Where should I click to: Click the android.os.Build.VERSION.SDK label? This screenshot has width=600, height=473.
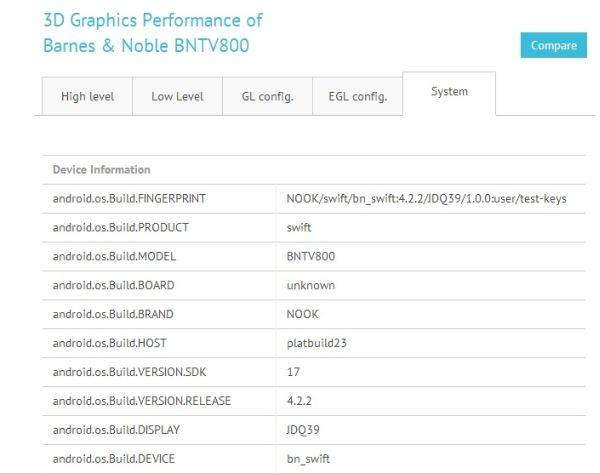coord(129,372)
